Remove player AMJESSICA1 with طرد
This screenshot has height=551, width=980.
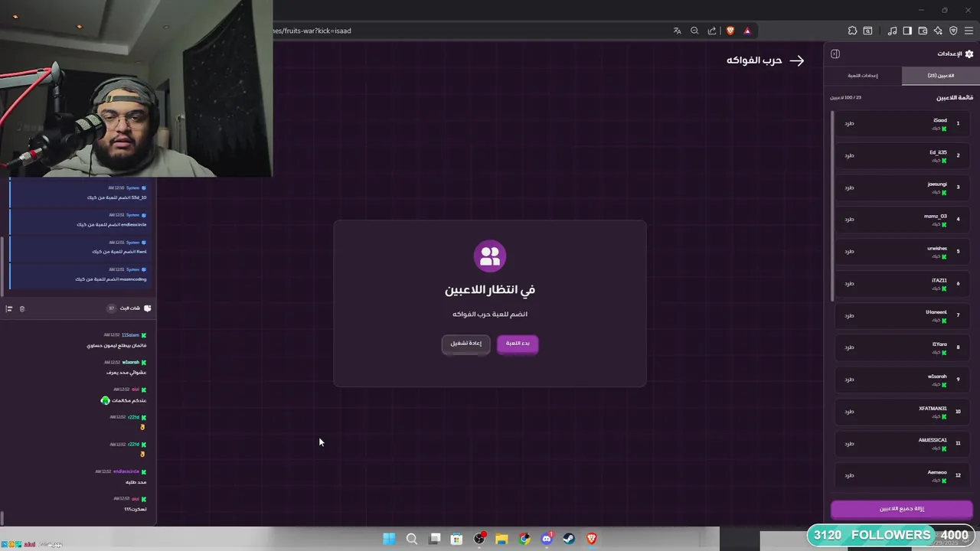[x=849, y=444]
